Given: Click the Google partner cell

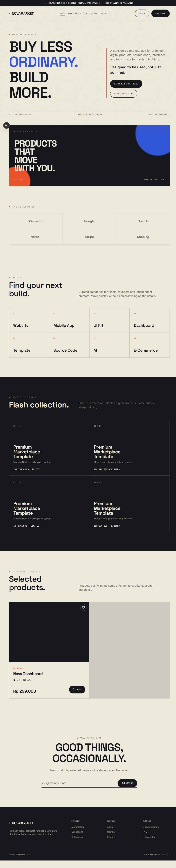Looking at the screenshot, I should click(x=89, y=221).
